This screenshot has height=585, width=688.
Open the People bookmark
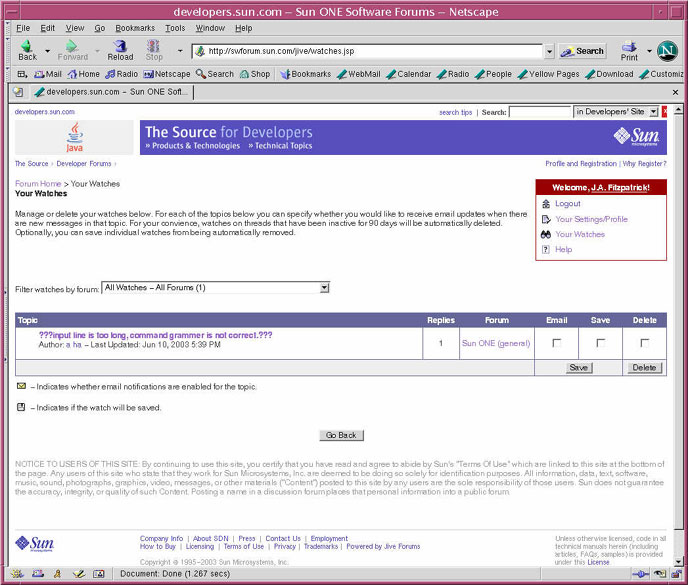pos(493,74)
